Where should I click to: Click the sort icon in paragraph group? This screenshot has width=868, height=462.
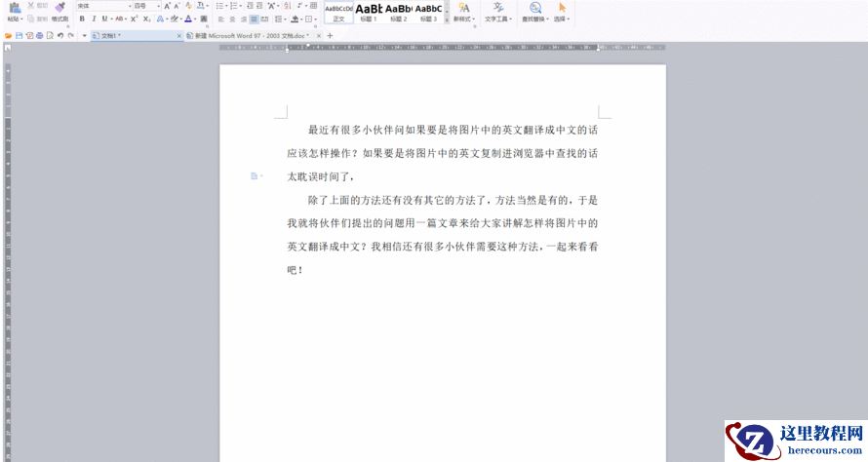click(x=288, y=6)
